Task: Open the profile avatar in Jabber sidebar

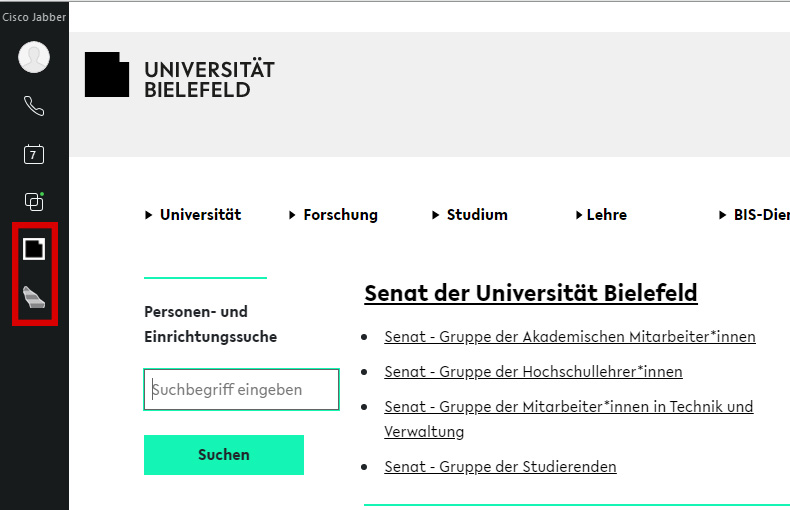Action: point(34,57)
